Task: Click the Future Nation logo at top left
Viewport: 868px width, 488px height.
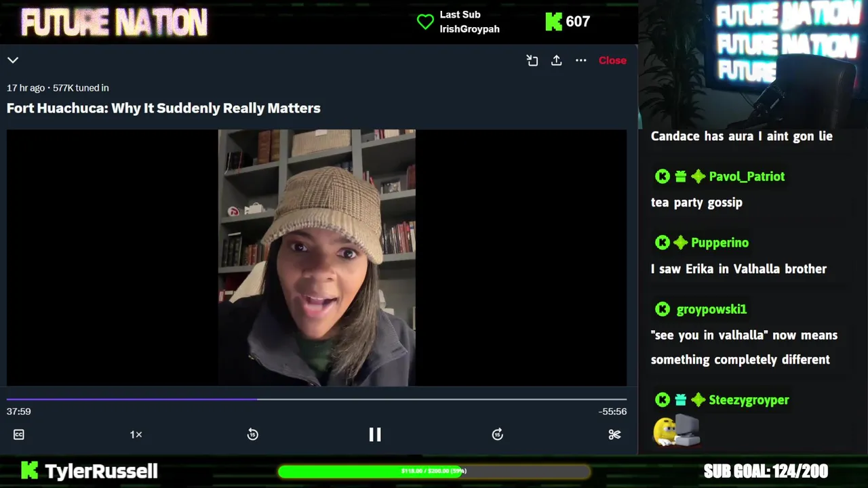Action: 114,22
